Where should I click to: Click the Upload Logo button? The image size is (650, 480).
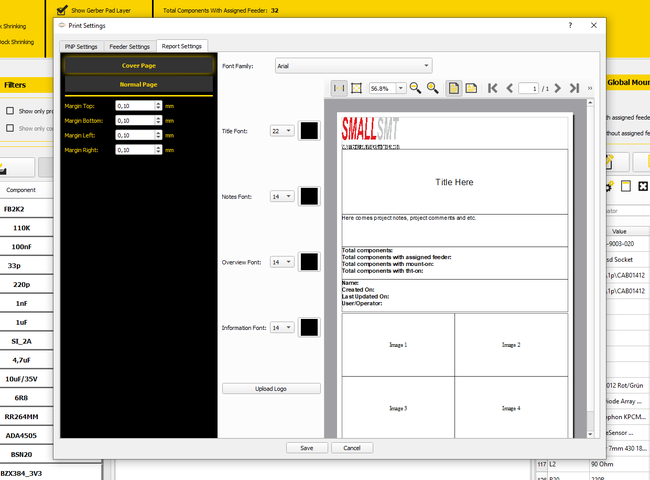point(271,388)
